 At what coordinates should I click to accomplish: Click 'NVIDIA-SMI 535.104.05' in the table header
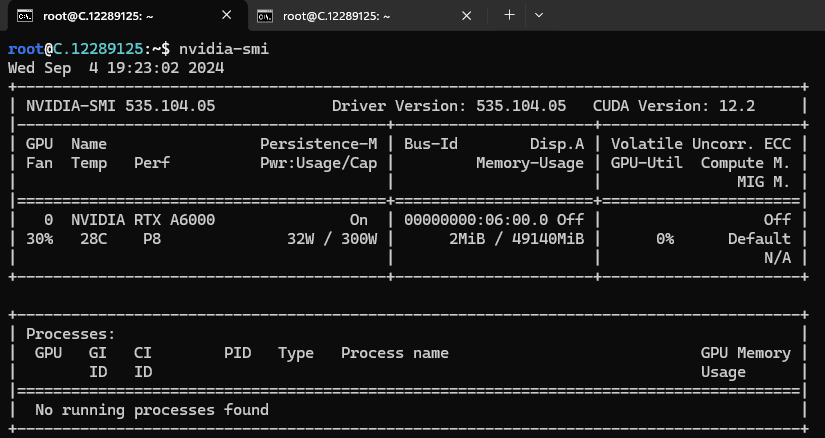click(x=120, y=106)
